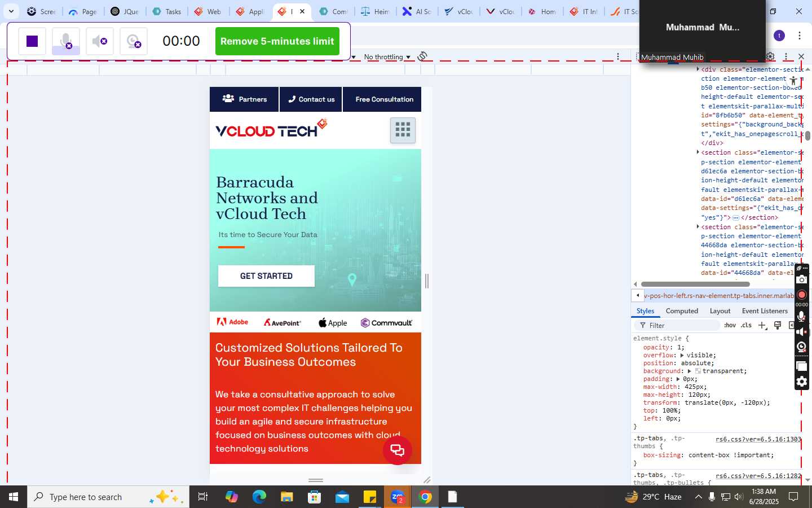Open device toolbar more options menu
The width and height of the screenshot is (812, 508).
[x=618, y=56]
